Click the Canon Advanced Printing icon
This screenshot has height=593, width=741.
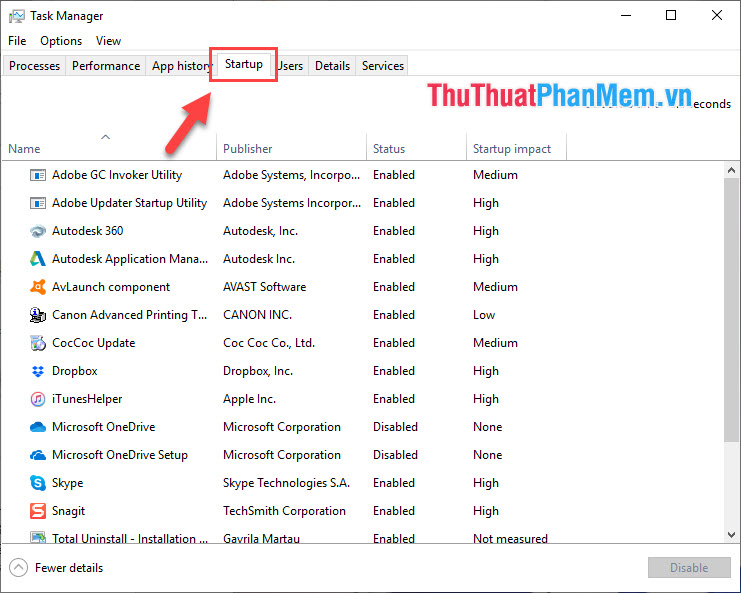point(38,315)
